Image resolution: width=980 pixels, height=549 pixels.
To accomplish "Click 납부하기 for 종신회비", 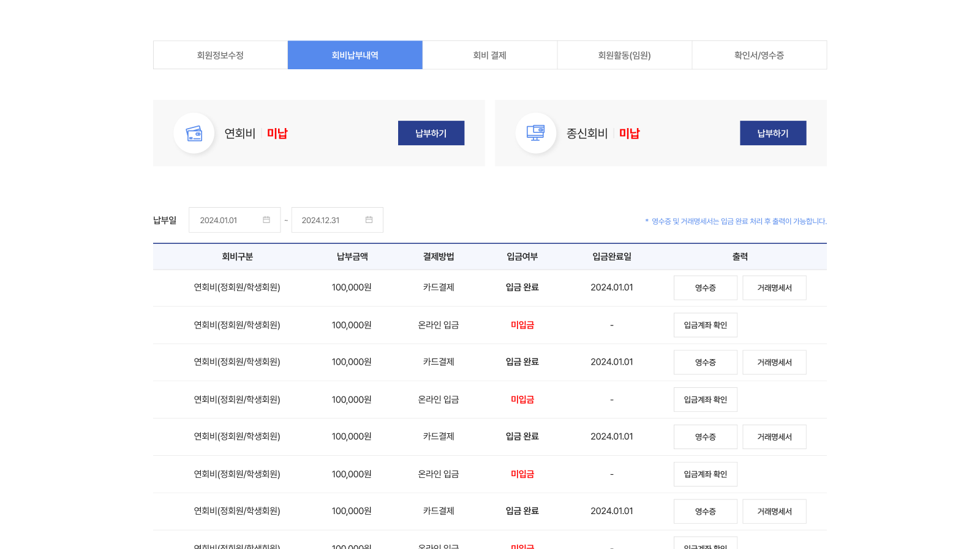I will point(773,133).
